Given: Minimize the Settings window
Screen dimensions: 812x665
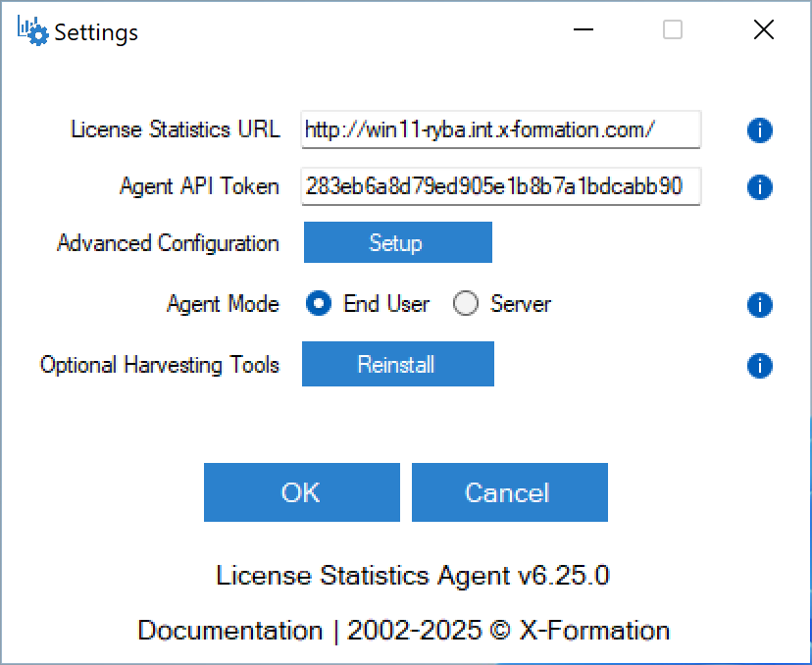Looking at the screenshot, I should (584, 29).
